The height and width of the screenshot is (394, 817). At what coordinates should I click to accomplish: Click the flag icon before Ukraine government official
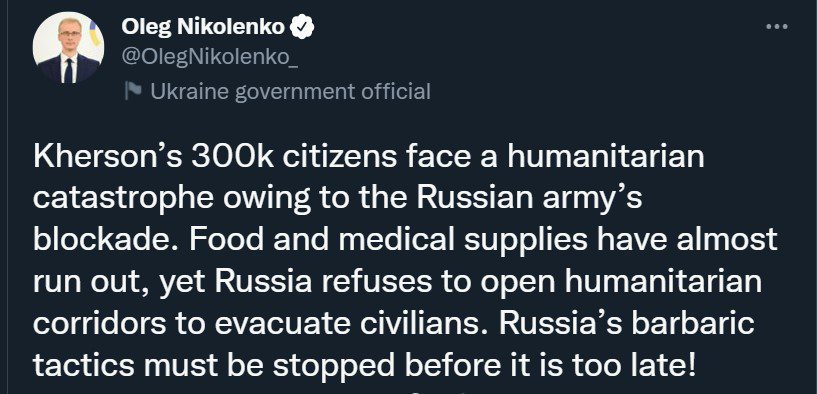tap(133, 91)
